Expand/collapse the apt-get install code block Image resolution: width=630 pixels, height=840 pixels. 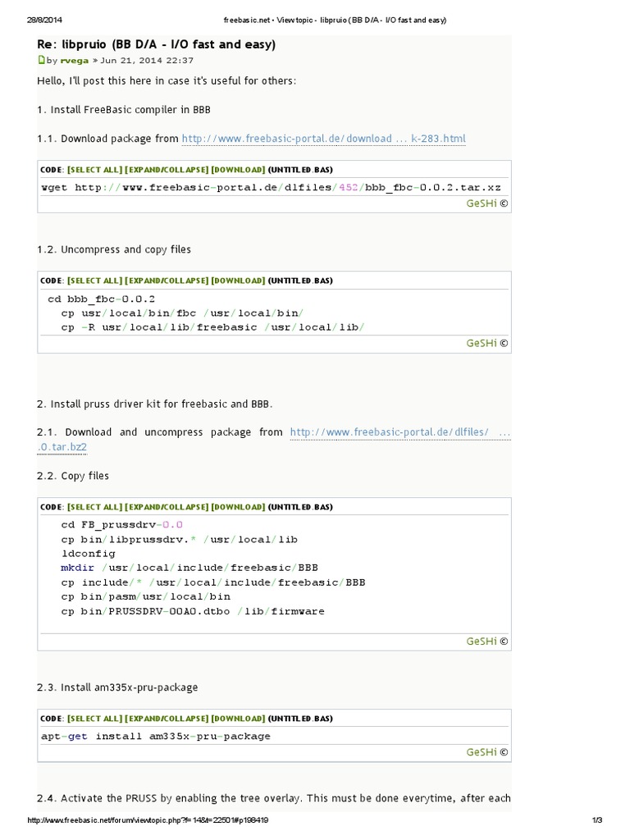167,719
